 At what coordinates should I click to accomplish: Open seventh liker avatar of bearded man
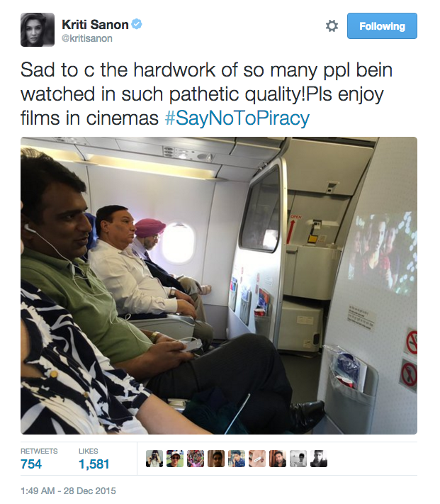tap(278, 459)
